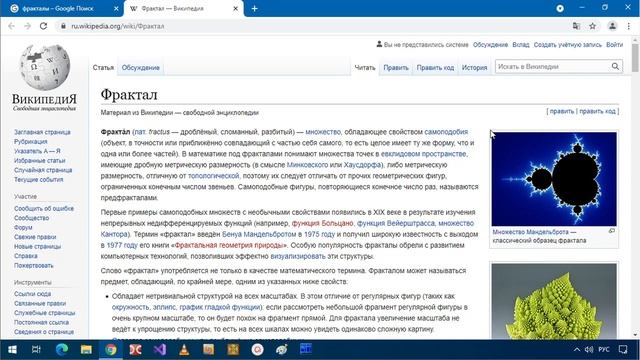
Task: Bookmark this page with the star icon
Action: click(592, 26)
